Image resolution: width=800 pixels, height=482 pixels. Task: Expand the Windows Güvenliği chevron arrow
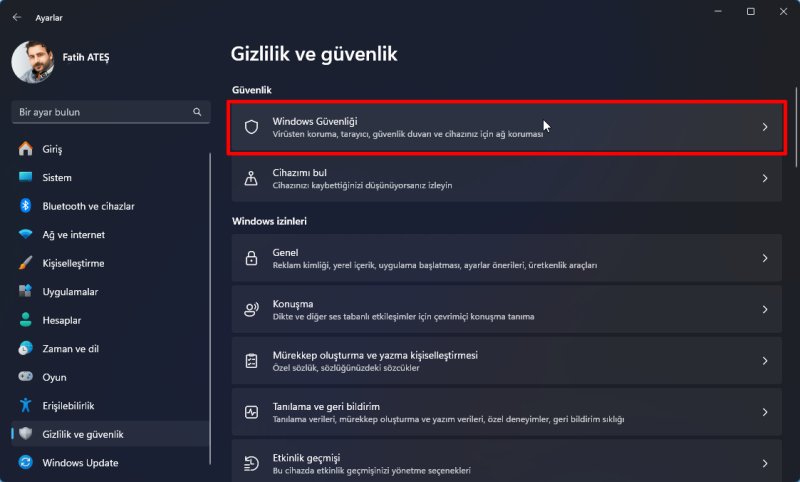[765, 127]
